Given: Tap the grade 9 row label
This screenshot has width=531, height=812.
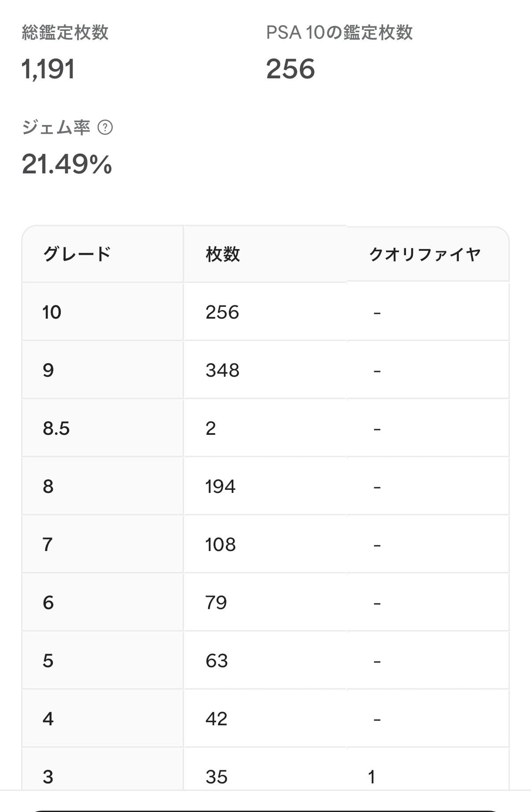Looking at the screenshot, I should (48, 371).
